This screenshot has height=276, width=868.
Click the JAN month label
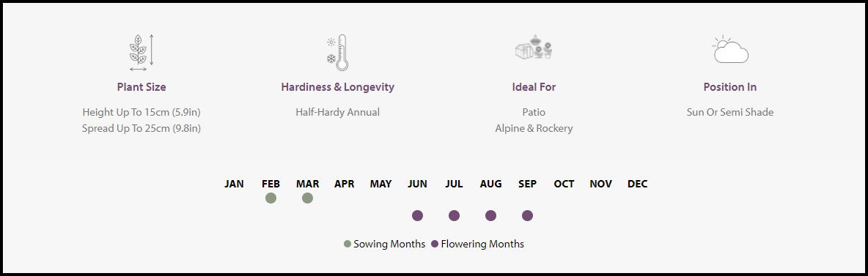234,184
